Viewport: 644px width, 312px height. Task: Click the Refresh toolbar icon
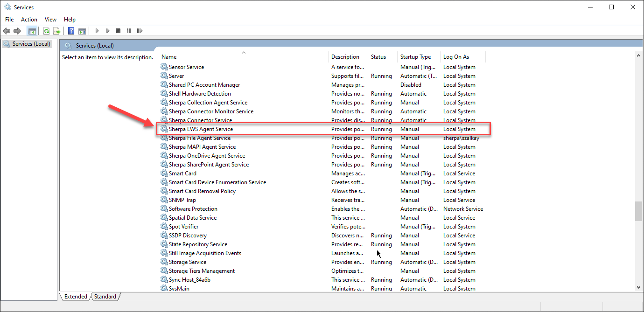click(46, 31)
